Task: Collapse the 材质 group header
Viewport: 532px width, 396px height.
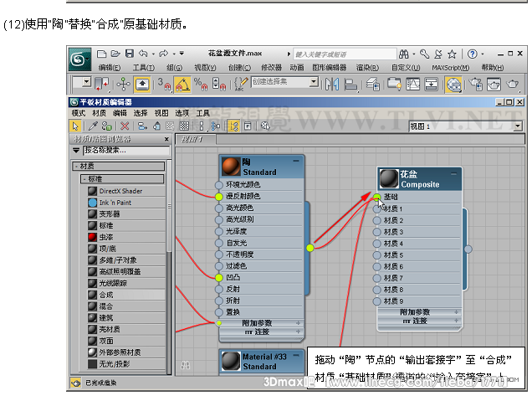Action: pyautogui.click(x=119, y=166)
